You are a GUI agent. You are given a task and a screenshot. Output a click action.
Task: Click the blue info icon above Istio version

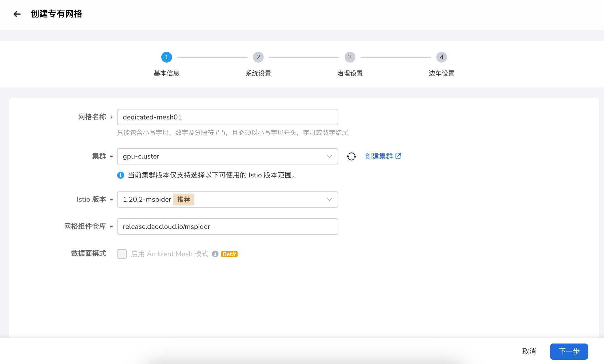(121, 175)
